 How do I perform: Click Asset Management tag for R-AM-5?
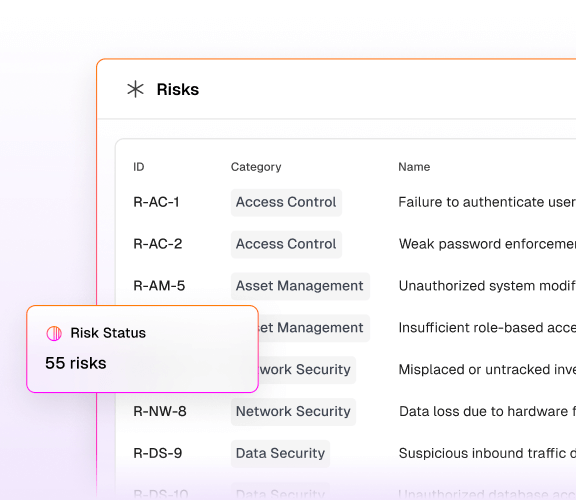300,286
